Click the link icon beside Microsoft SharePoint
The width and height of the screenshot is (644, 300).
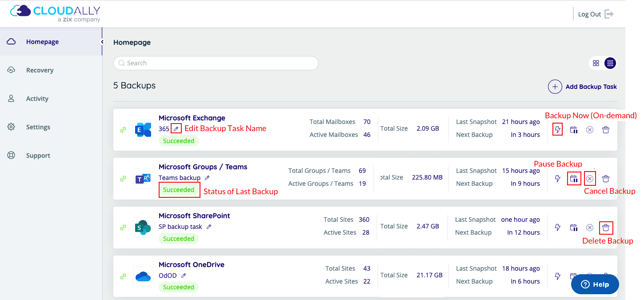coord(123,228)
